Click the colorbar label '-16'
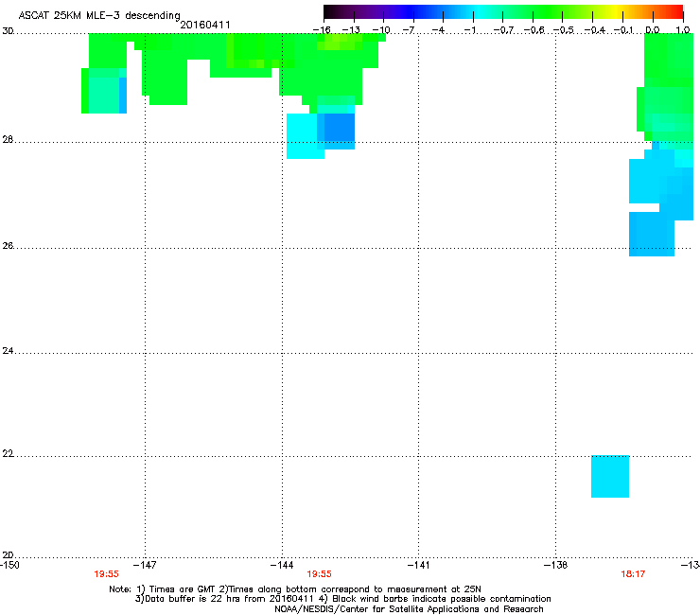The height and width of the screenshot is (615, 700). click(x=322, y=30)
